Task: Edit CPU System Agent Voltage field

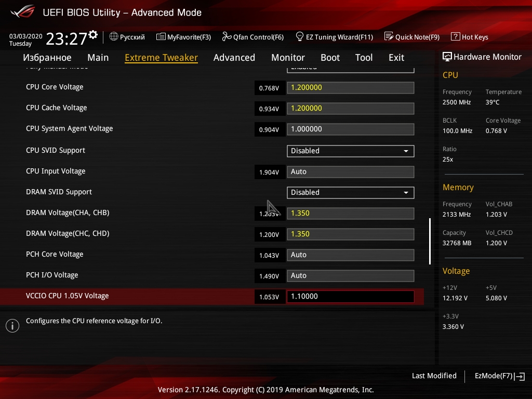Action: pyautogui.click(x=351, y=129)
